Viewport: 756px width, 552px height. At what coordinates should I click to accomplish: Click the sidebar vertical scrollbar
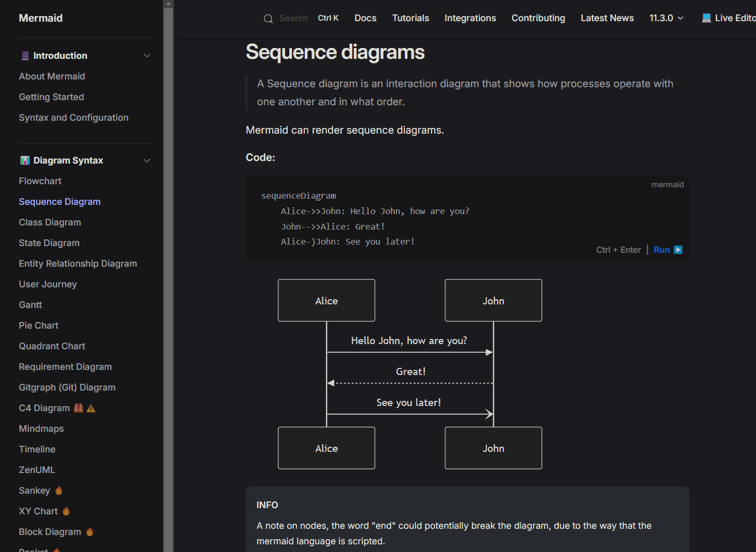point(168,279)
